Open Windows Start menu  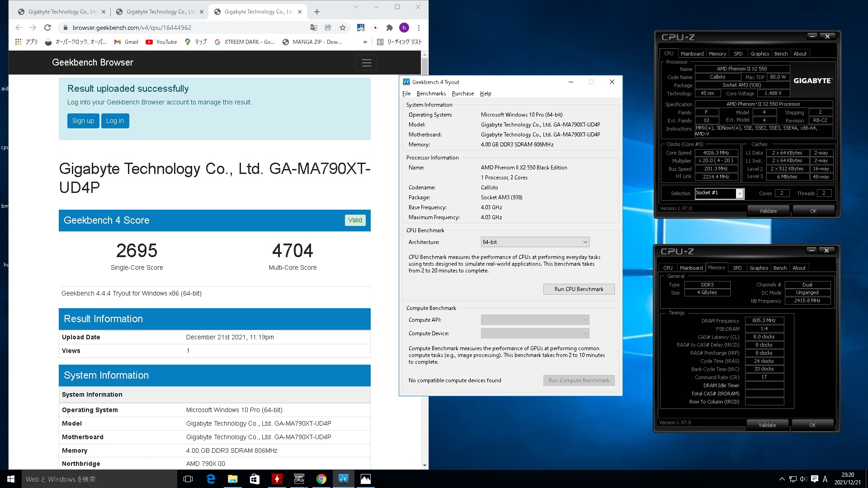tap(11, 479)
